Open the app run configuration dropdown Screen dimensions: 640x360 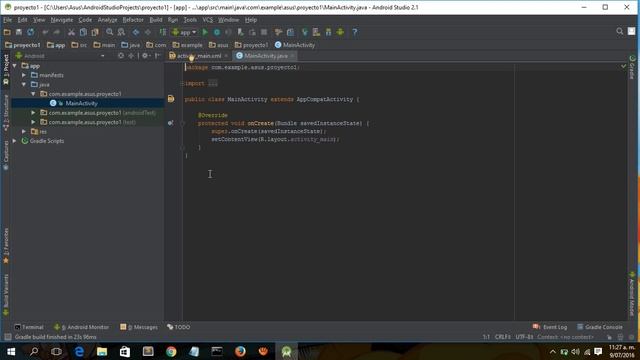coord(184,32)
